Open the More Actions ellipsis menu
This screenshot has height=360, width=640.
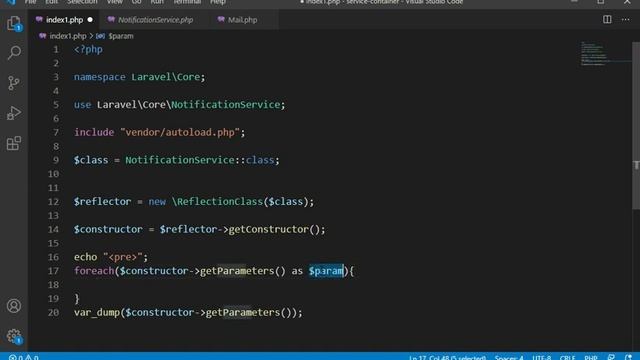click(x=625, y=19)
